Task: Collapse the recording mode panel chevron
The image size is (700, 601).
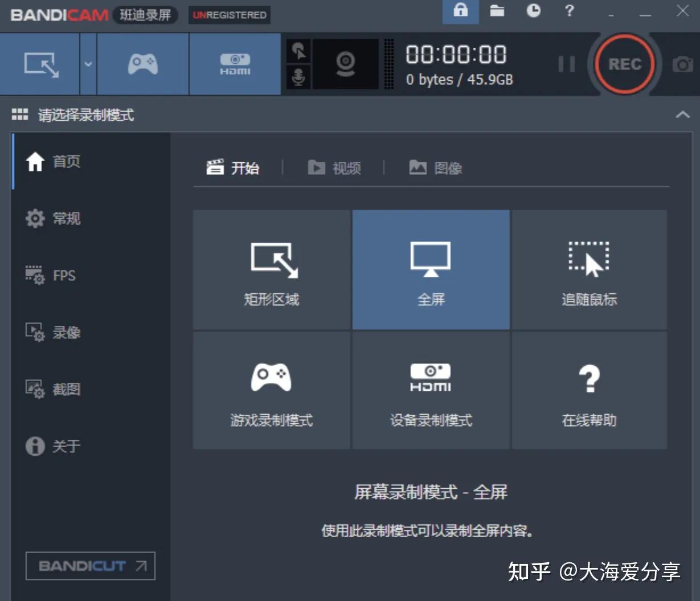Action: click(682, 115)
